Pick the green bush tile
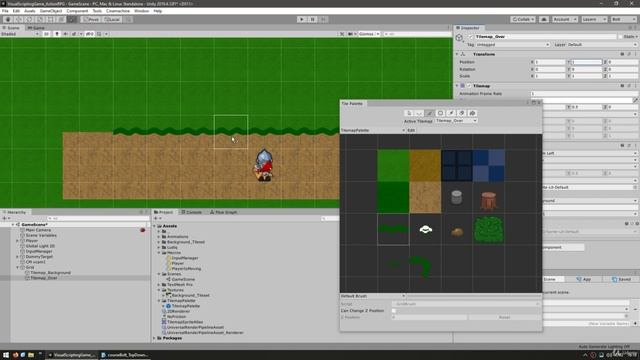Viewport: 640px width, 360px height. [489, 229]
